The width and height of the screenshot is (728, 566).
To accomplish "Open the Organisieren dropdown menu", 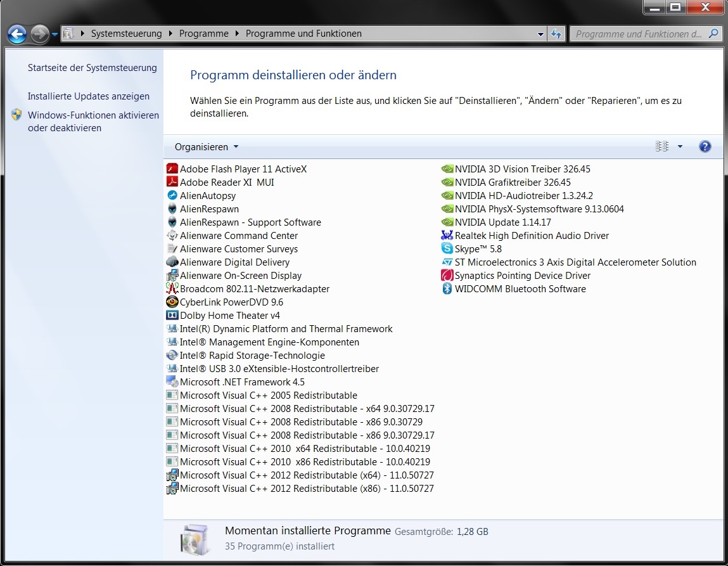I will (x=206, y=146).
